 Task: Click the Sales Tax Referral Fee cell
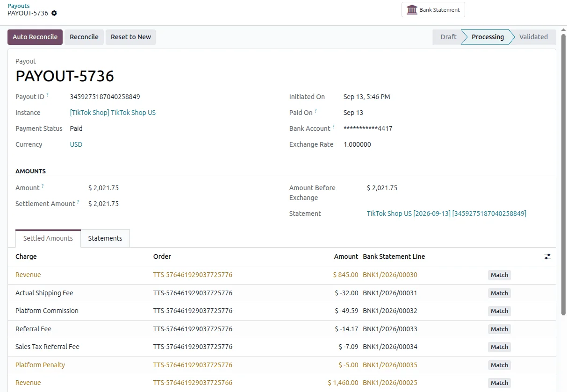(47, 347)
